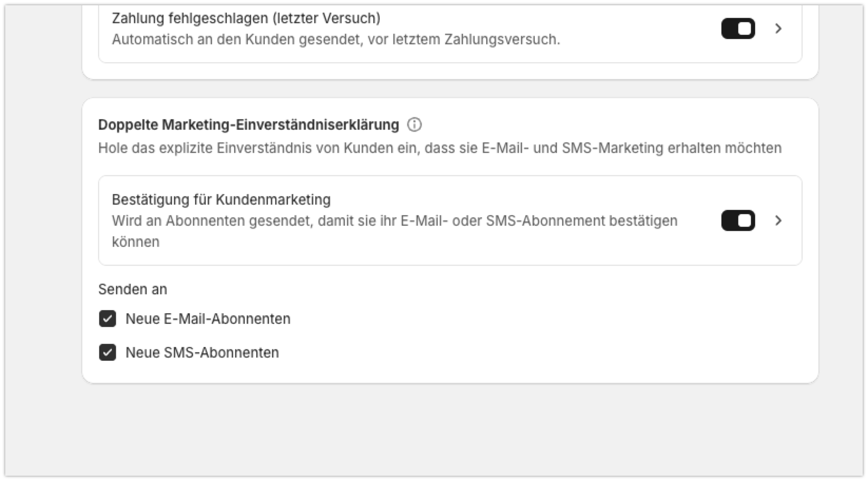Open info icon beside Doppelte Marketing-Einverständniserklärung
The height and width of the screenshot is (481, 868).
(x=414, y=125)
